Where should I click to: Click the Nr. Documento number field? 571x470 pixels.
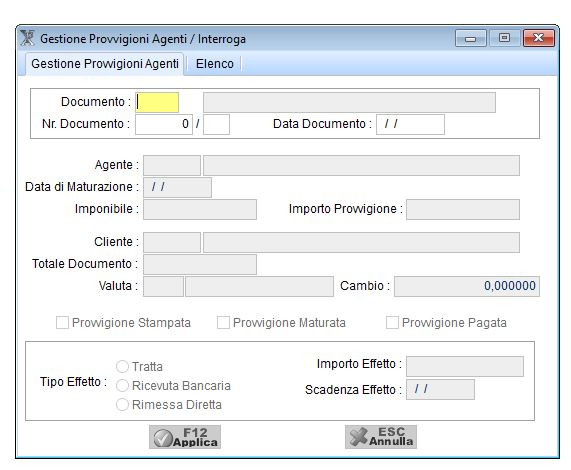pyautogui.click(x=164, y=125)
